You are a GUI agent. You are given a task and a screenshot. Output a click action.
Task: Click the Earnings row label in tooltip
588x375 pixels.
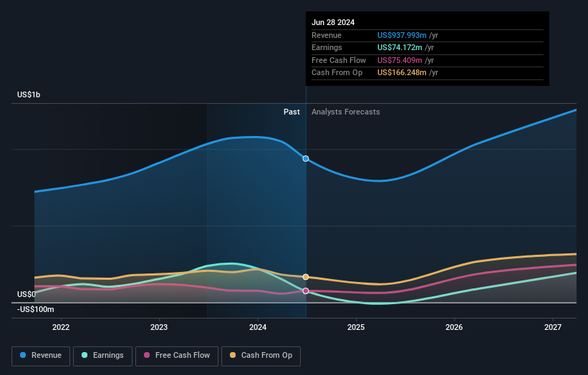(x=327, y=47)
